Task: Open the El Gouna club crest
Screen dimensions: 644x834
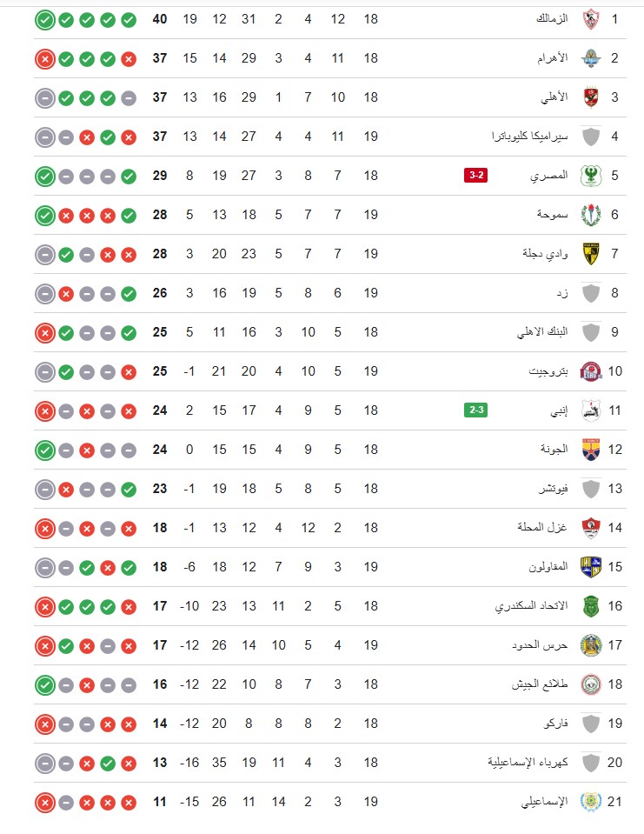Action: coord(591,450)
